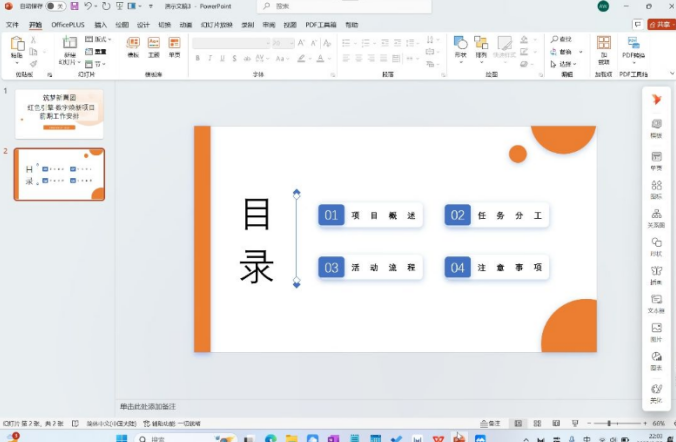676x442 pixels.
Task: Toggle Bold text formatting
Action: (197, 58)
